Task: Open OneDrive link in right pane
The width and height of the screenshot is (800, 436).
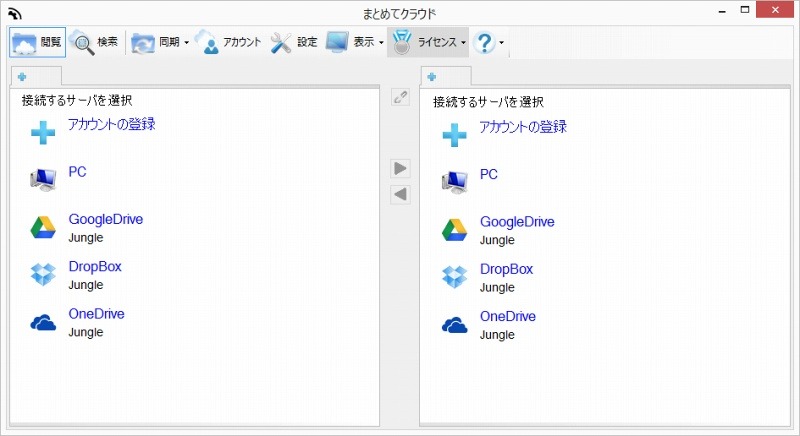Action: 508,316
